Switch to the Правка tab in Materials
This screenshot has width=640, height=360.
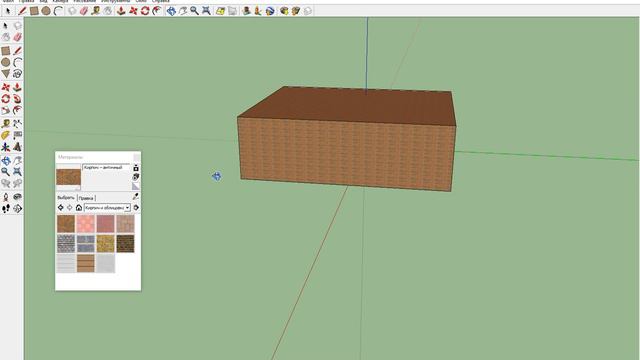point(86,198)
